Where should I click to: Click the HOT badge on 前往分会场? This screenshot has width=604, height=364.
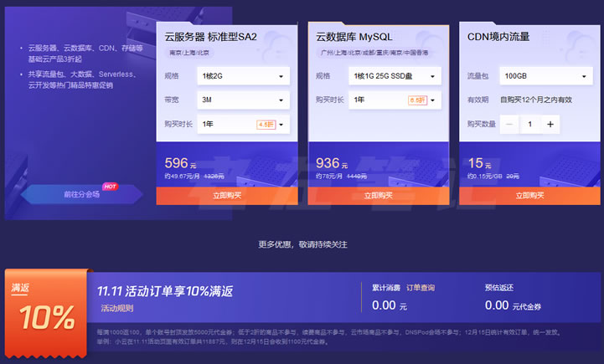coord(110,187)
